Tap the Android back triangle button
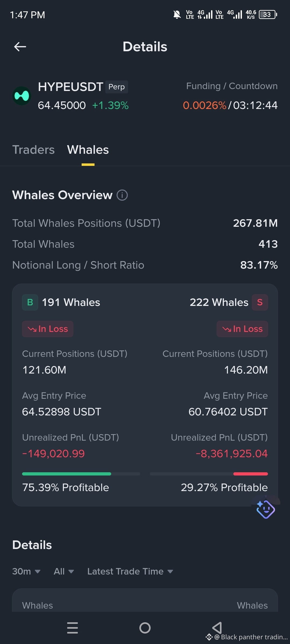This screenshot has height=644, width=290. coord(217,628)
